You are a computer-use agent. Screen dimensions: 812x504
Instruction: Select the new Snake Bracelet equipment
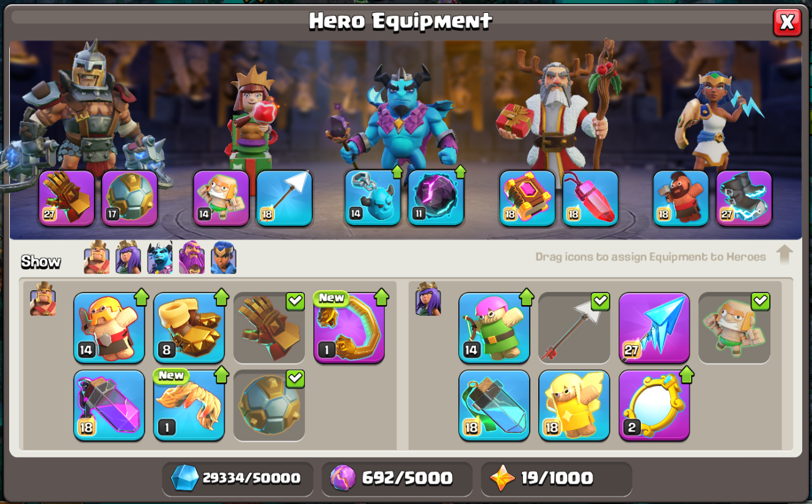click(189, 405)
